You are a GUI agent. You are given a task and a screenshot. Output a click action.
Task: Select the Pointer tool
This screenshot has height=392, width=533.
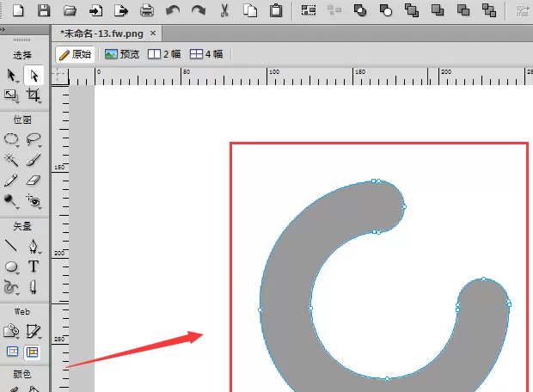11,75
